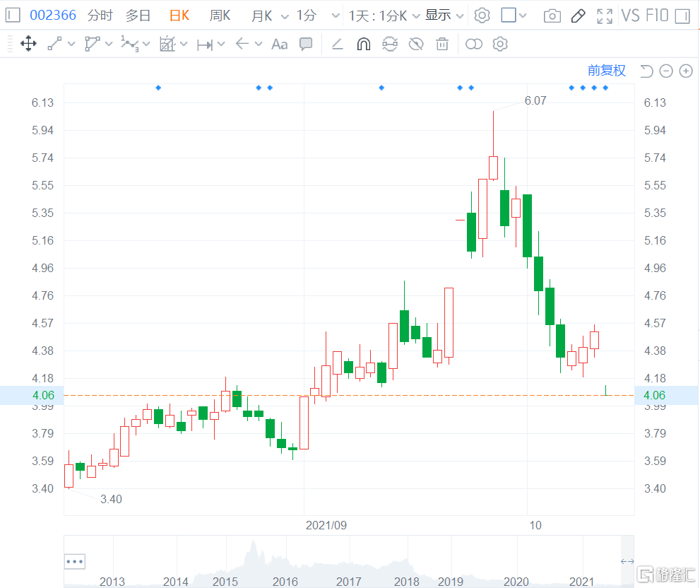Expand the polygon shape tool options arrow
Image resolution: width=700 pixels, height=588 pixels.
pos(109,44)
